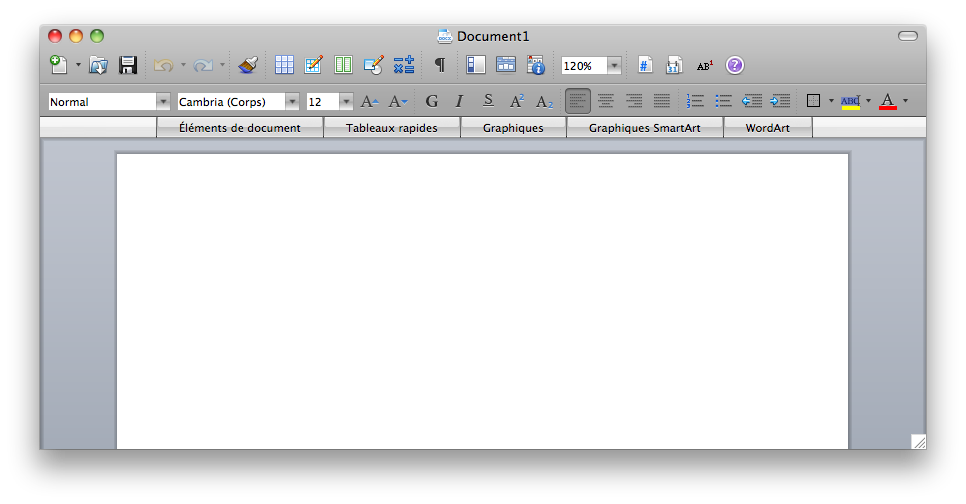Toggle toolbar with top-right pill button

(907, 36)
